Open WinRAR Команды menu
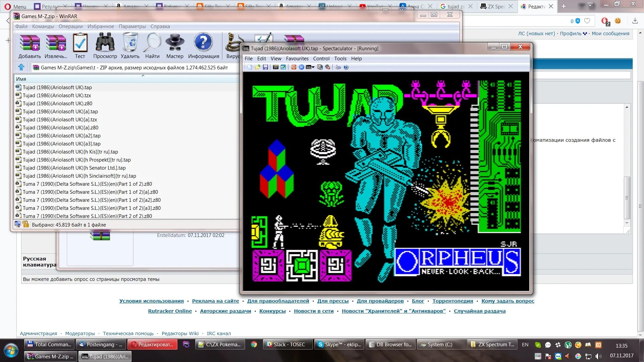Image resolution: width=644 pixels, height=362 pixels. pyautogui.click(x=43, y=26)
